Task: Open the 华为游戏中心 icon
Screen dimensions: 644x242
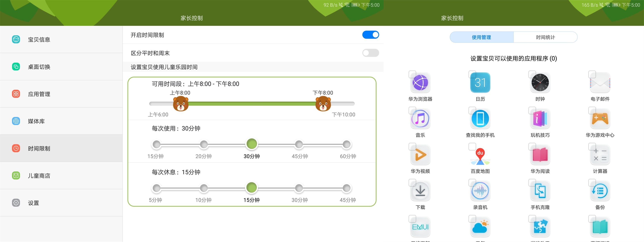Action: (x=600, y=118)
